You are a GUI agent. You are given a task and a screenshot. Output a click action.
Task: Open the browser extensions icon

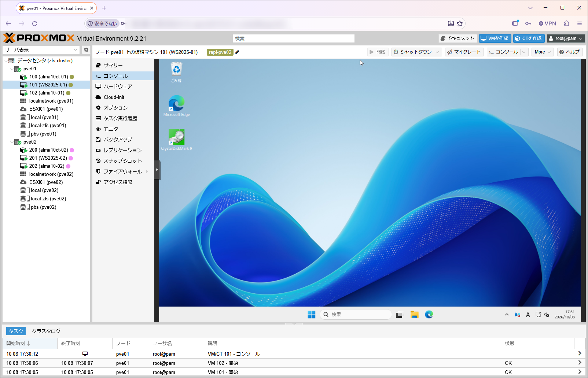pyautogui.click(x=567, y=23)
